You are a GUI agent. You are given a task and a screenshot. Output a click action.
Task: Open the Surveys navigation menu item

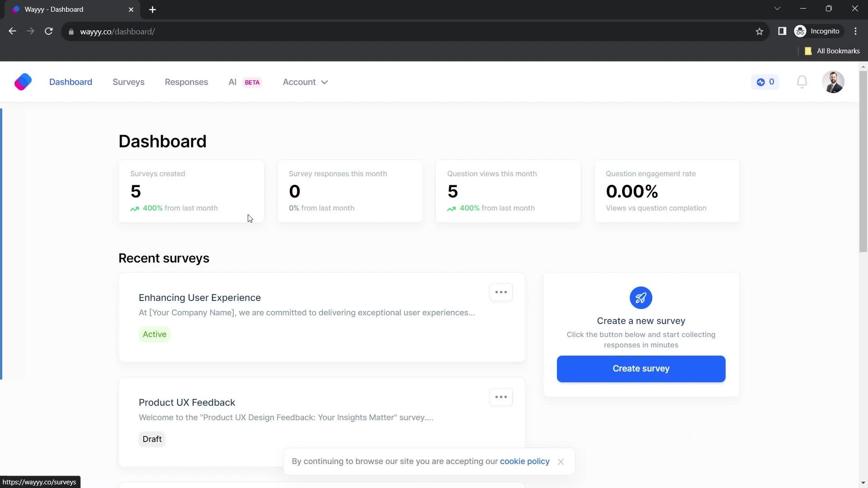(x=129, y=82)
